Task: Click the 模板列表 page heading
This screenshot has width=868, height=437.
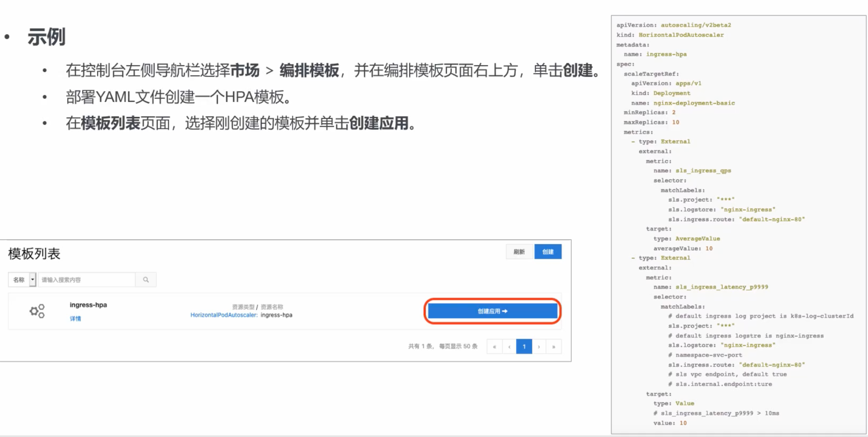Action: click(34, 254)
